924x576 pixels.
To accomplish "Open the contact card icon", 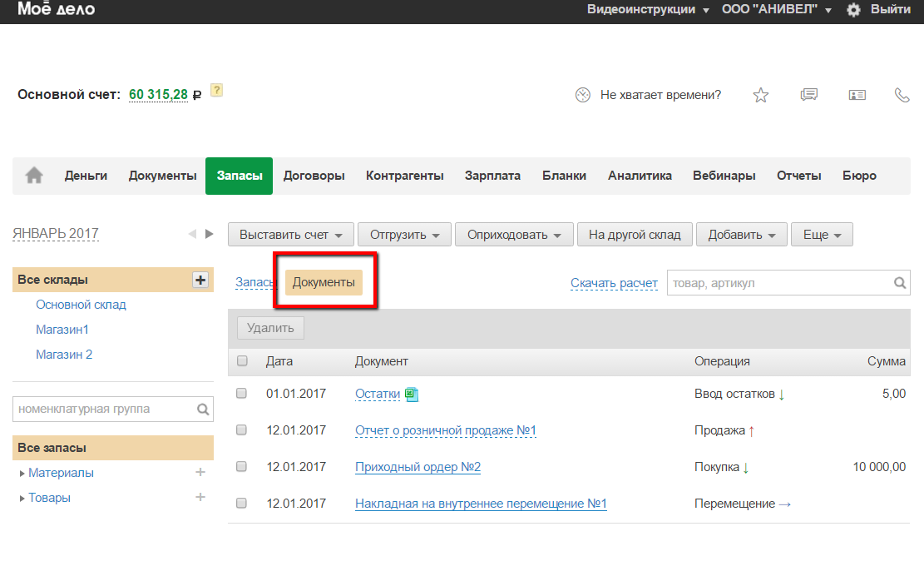I will coord(857,95).
